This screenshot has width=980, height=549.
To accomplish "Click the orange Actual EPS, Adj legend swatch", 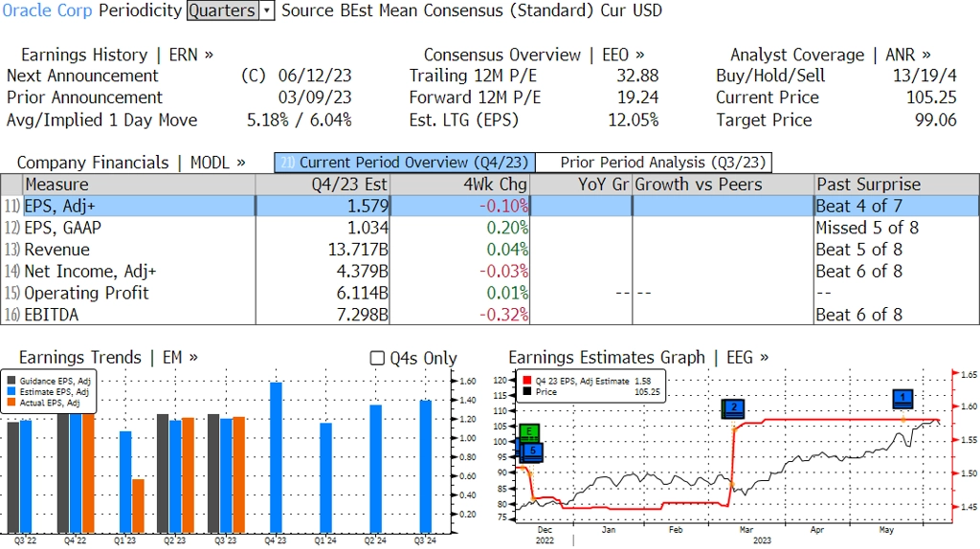I will [11, 404].
